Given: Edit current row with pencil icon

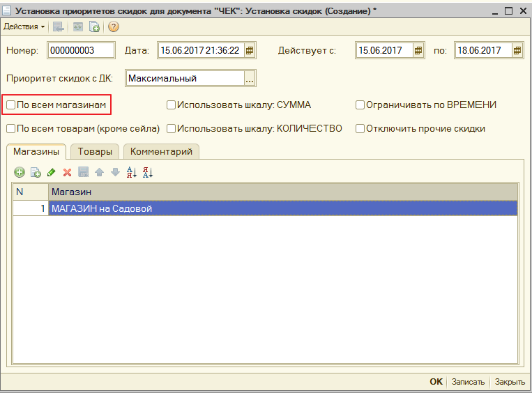Looking at the screenshot, I should (51, 172).
